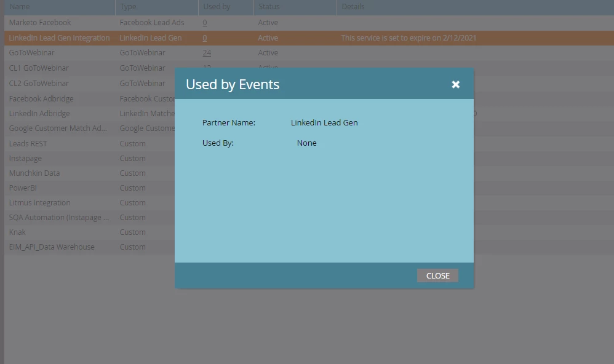Click the Used By value None
Image resolution: width=614 pixels, height=364 pixels.
306,143
